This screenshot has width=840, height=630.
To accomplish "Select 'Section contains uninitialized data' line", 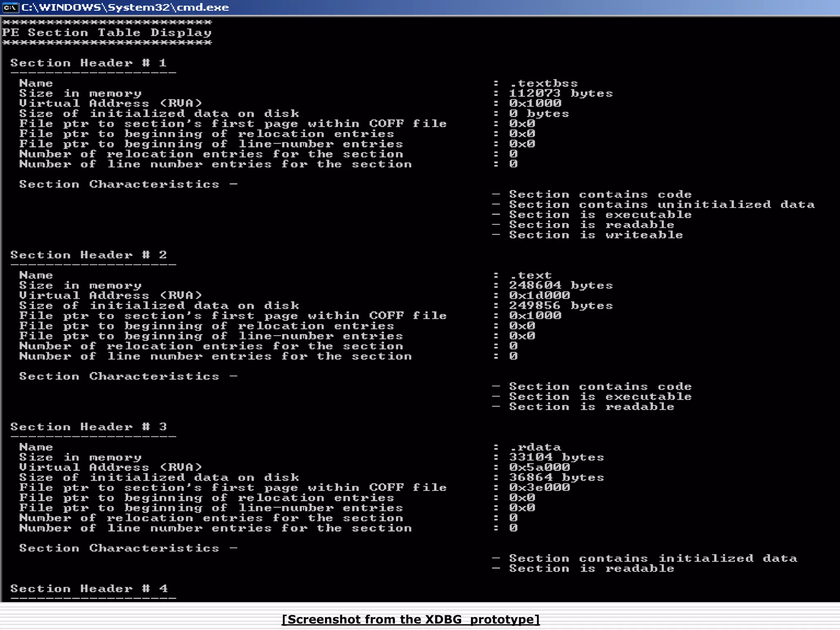I will (x=662, y=205).
